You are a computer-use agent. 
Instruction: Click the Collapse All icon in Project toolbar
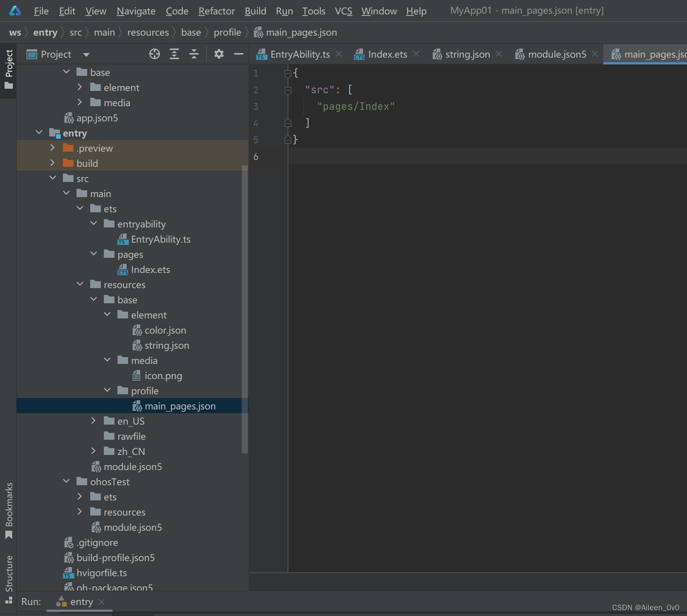[x=194, y=54]
